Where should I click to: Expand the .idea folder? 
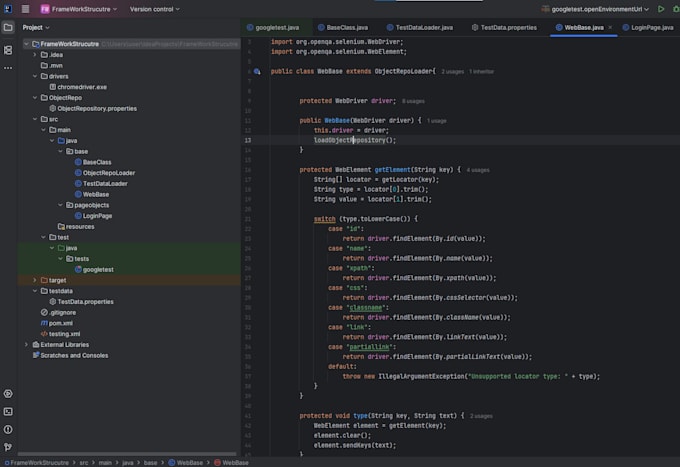point(35,55)
